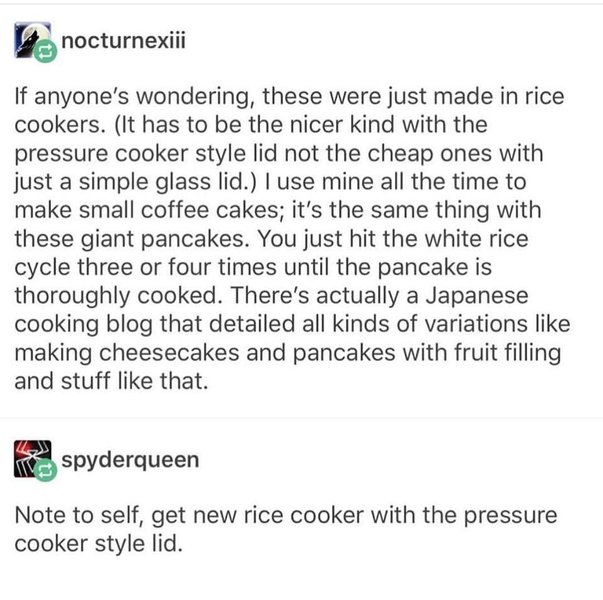Click the green reblog badge on spyderqueen's avatar
Screen dimensions: 603x600
click(45, 470)
